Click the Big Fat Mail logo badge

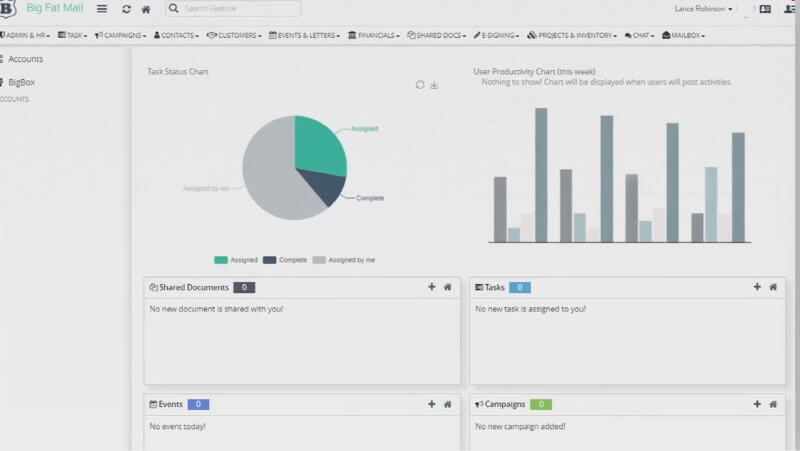[7, 9]
